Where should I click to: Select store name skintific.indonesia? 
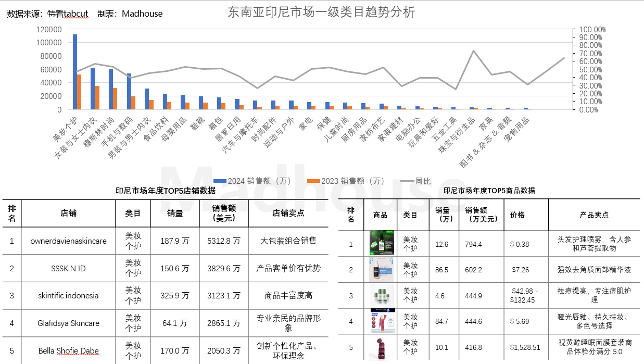68,295
